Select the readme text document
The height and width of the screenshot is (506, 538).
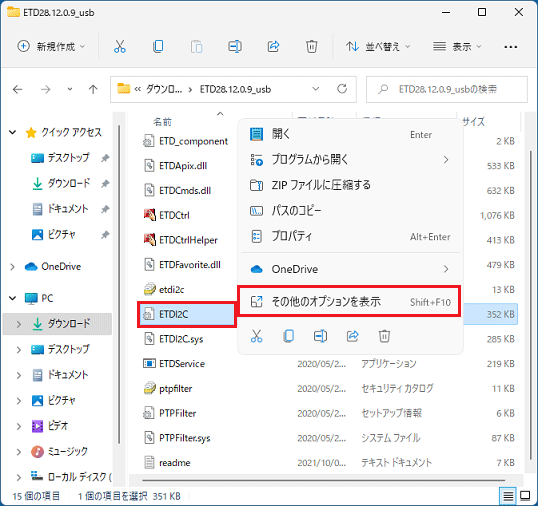click(175, 462)
